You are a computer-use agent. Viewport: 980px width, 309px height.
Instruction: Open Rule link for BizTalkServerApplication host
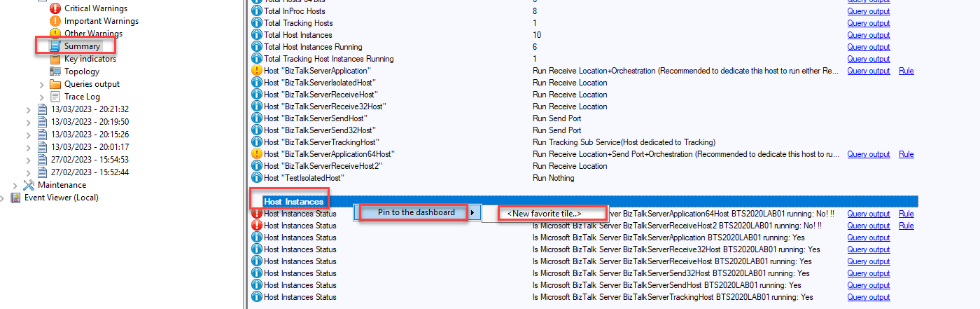click(906, 71)
